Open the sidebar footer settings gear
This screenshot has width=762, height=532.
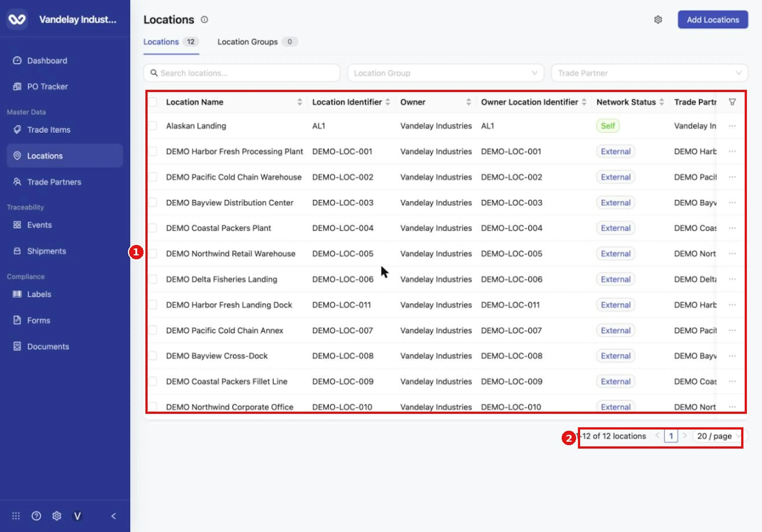click(57, 516)
